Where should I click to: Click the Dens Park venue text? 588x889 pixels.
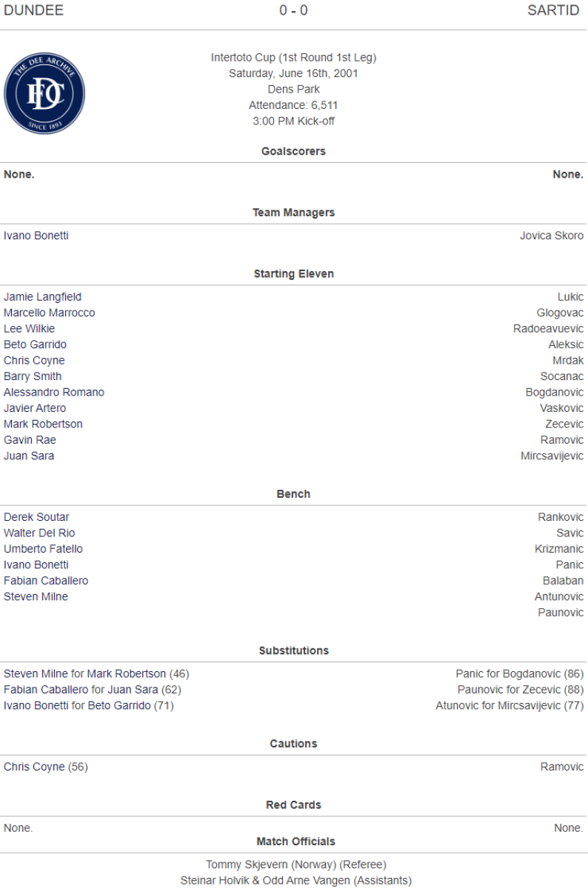pos(293,89)
